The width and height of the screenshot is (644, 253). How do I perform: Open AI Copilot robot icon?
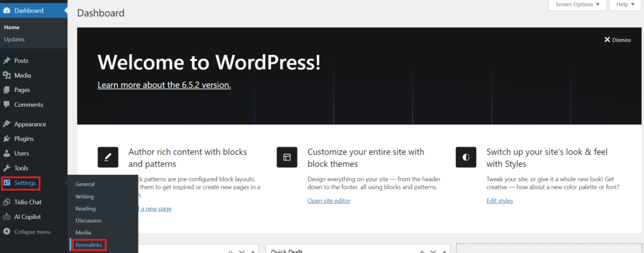tap(6, 217)
